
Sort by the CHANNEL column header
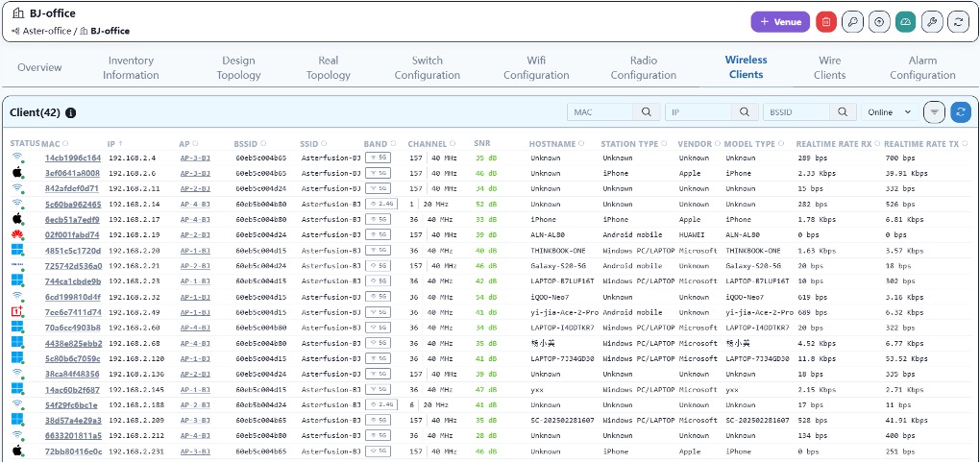[x=432, y=144]
